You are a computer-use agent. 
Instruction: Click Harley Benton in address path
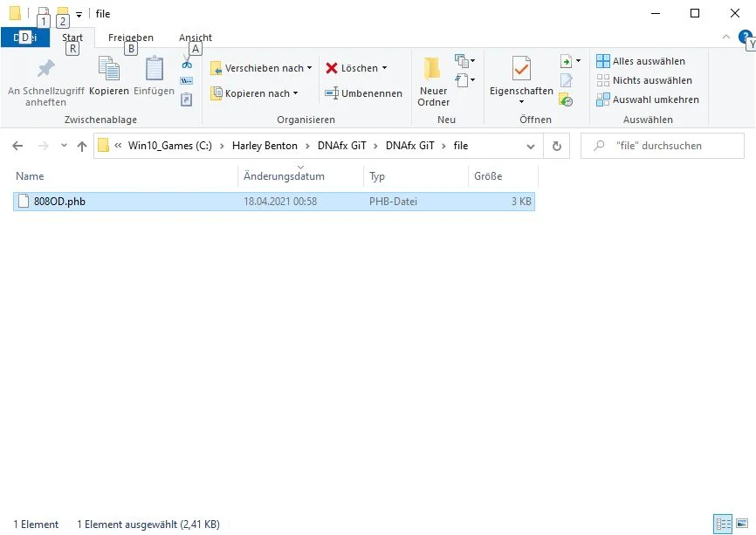point(265,146)
